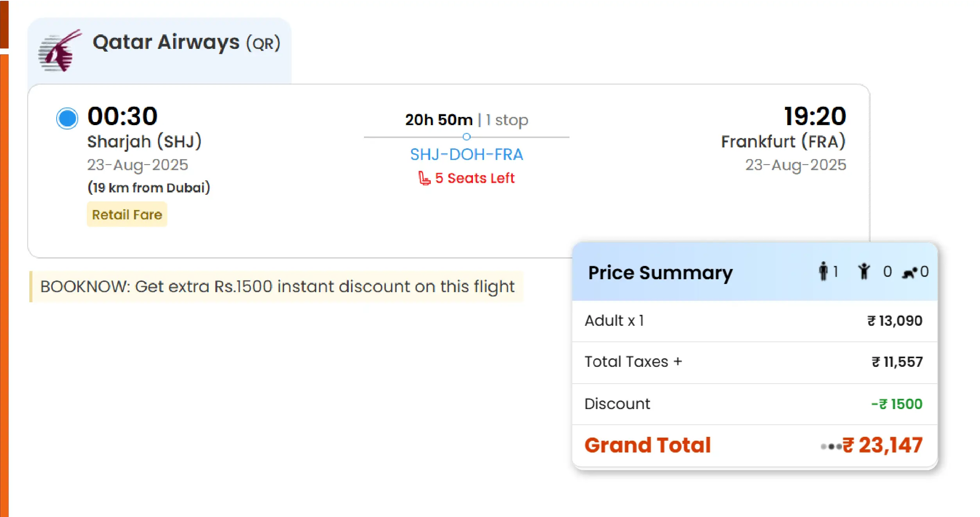Click the infant passenger icon in Price Summary
980x517 pixels.
tap(910, 273)
